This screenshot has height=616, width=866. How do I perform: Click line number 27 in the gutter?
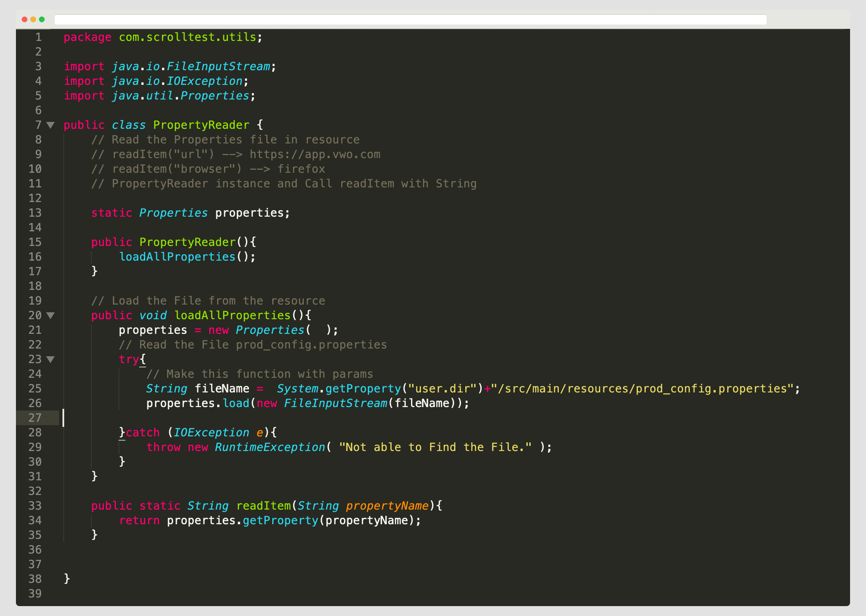pos(35,418)
